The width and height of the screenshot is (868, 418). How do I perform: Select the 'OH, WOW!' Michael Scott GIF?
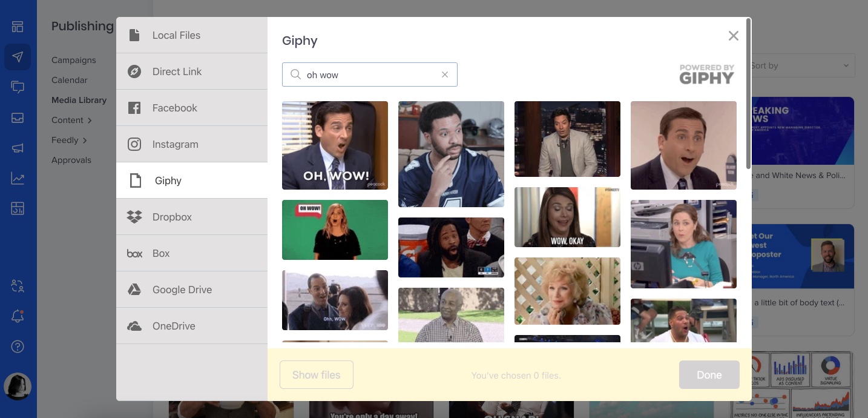click(335, 145)
